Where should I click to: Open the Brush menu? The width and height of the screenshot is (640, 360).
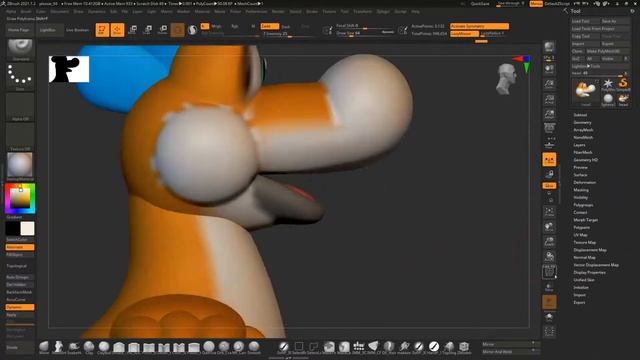26,11
